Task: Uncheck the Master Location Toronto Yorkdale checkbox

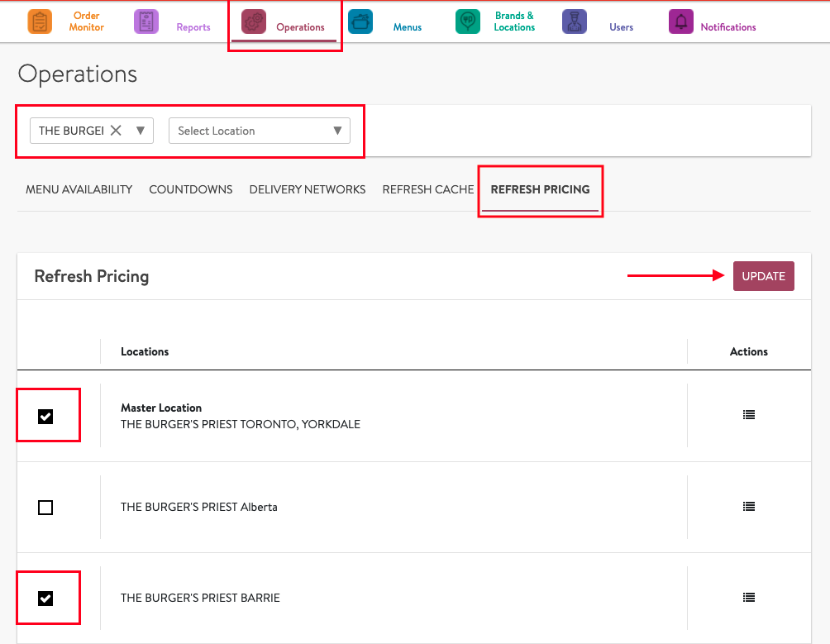Action: [x=45, y=416]
